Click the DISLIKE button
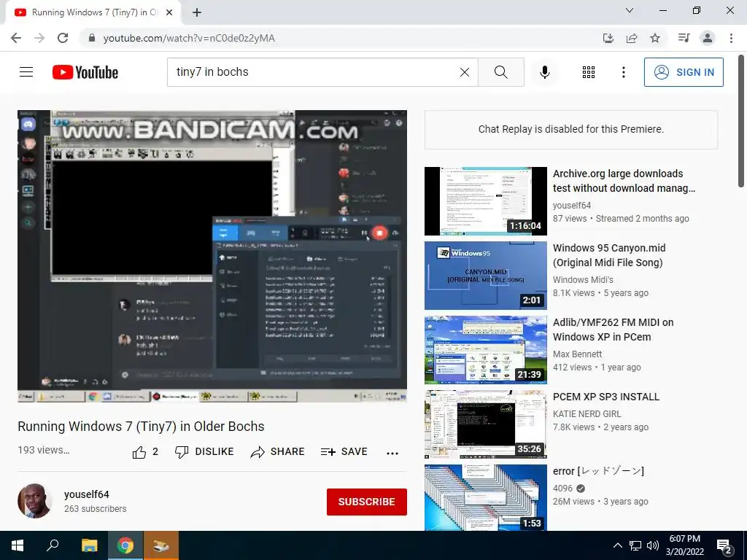The width and height of the screenshot is (747, 560). point(204,452)
